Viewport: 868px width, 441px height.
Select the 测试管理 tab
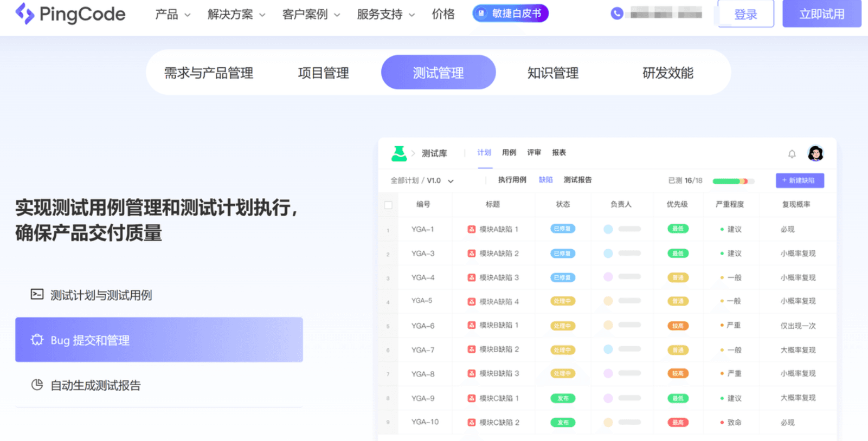point(439,72)
